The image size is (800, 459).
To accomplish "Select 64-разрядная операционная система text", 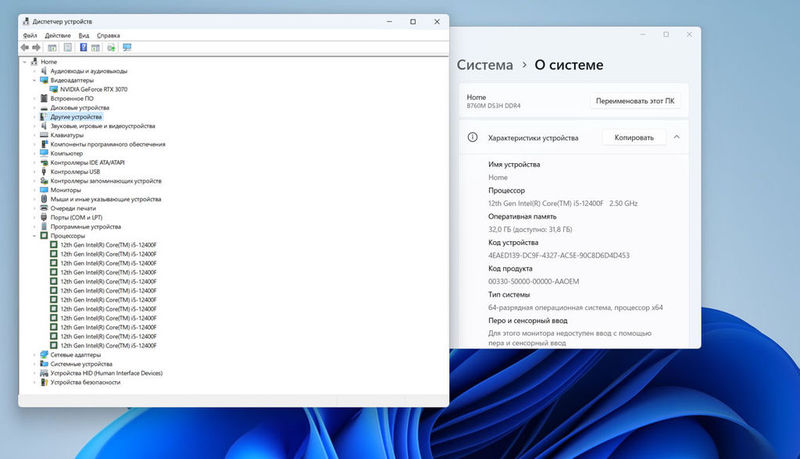I will 576,308.
